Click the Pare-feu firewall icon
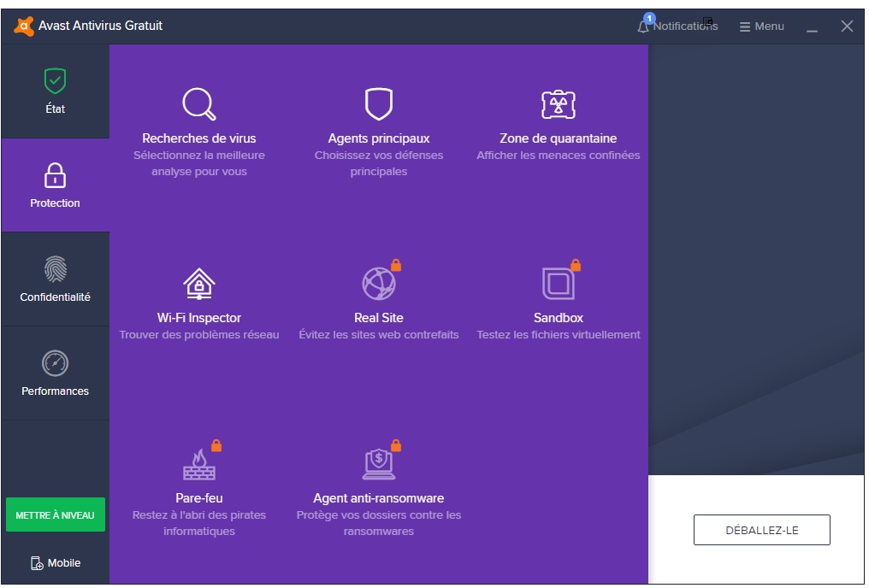Screen dimensions: 869x588 point(198,463)
